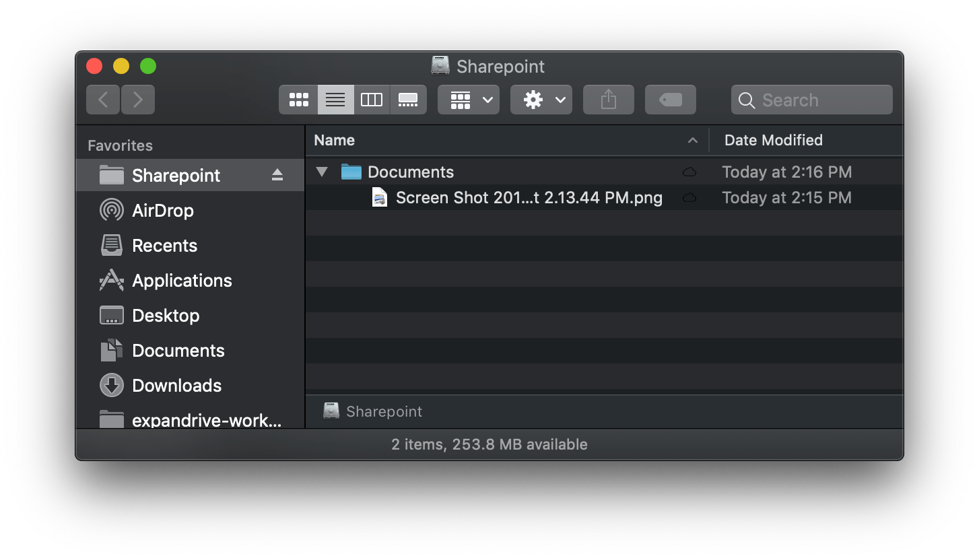This screenshot has height=560, width=979.
Task: Sort by the Name column header
Action: [507, 140]
